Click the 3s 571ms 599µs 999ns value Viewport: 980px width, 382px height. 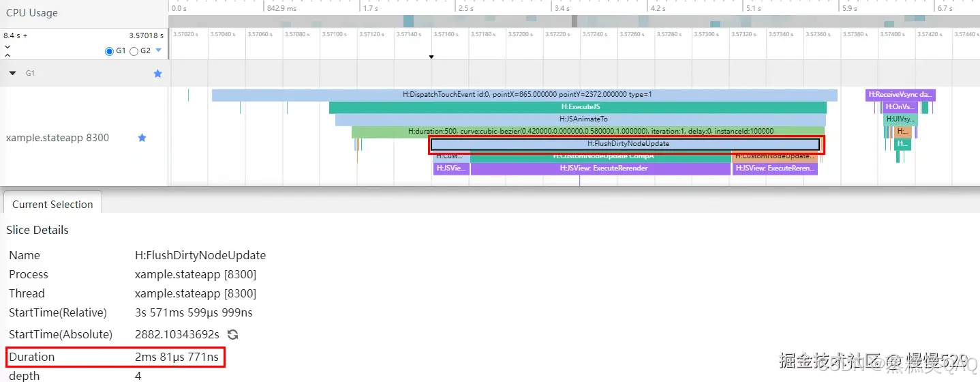coord(194,312)
